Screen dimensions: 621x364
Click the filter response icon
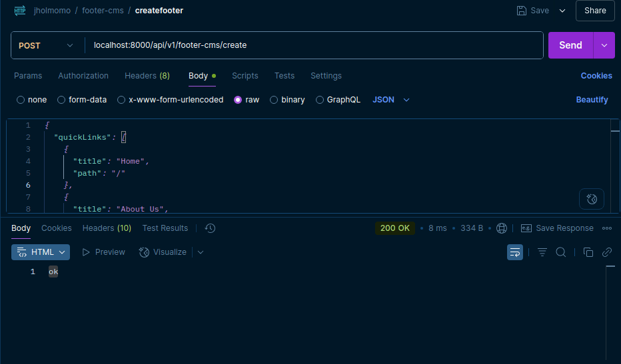(542, 252)
